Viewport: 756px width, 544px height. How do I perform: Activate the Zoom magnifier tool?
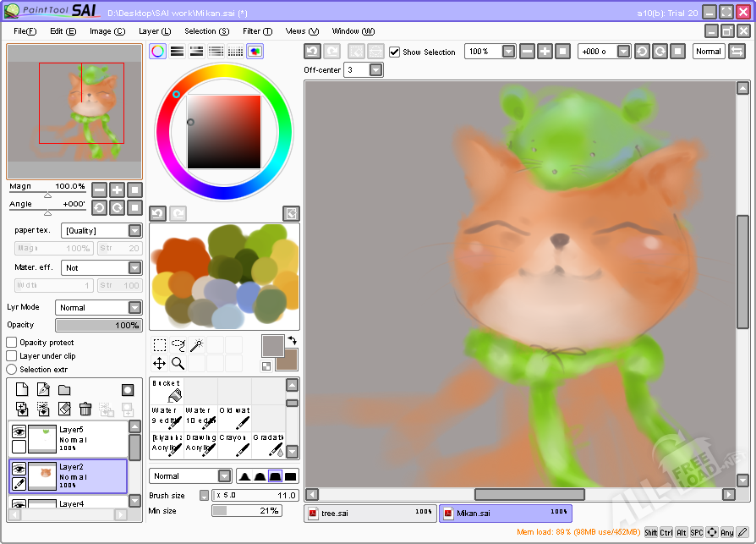coord(178,363)
